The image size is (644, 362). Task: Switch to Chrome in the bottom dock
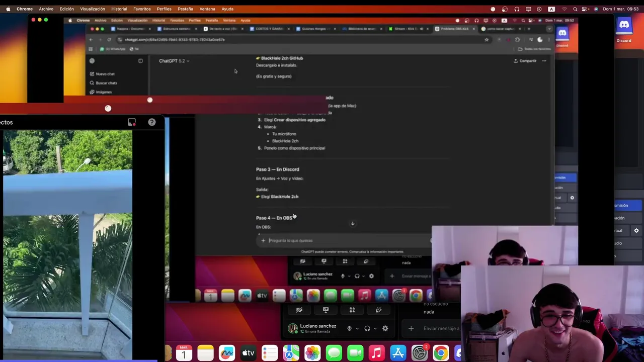(441, 353)
